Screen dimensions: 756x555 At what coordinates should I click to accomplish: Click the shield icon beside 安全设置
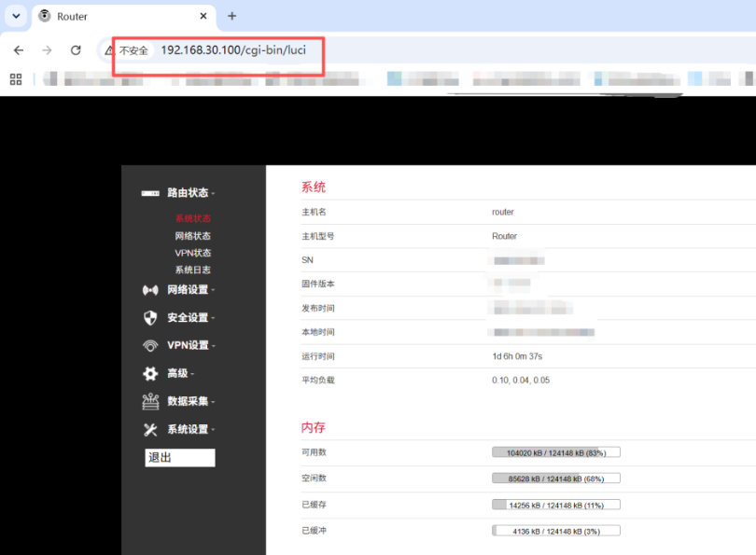click(150, 317)
